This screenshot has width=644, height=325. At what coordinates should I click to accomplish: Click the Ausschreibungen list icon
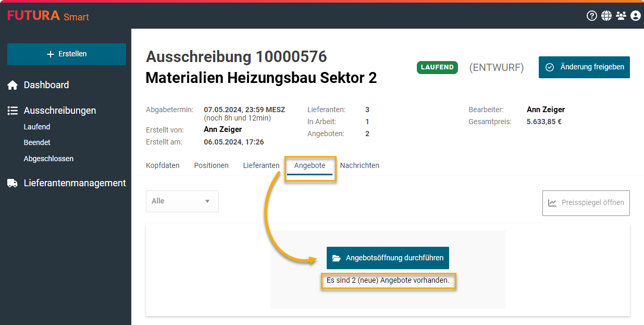(x=13, y=111)
